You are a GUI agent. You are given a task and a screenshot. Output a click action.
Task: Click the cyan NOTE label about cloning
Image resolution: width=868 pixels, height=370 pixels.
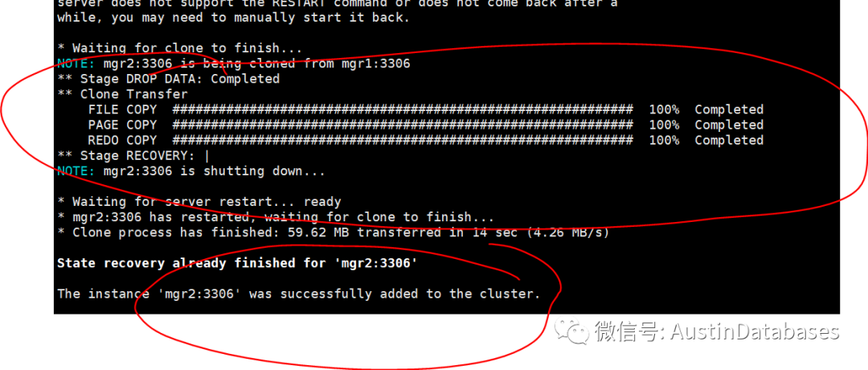[76, 64]
